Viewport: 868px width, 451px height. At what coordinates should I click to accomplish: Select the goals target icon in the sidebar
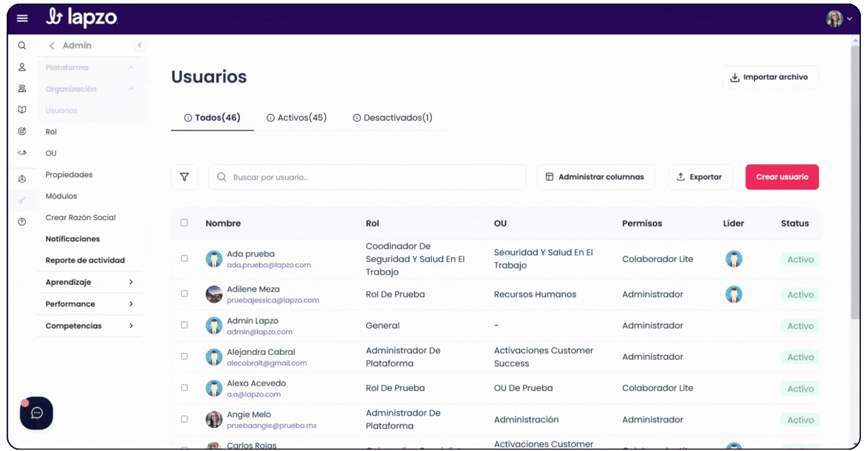22,131
